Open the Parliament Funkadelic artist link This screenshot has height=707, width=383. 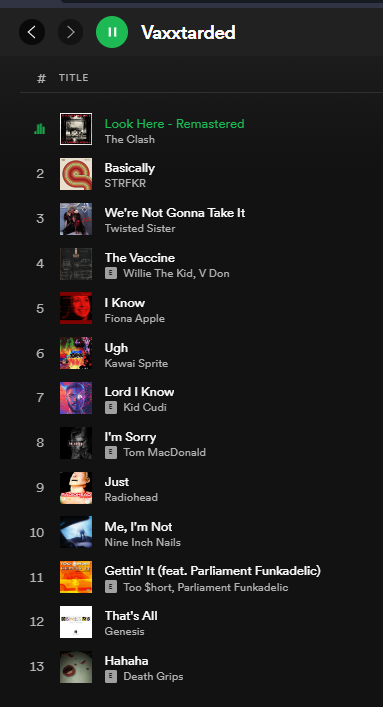pos(233,587)
